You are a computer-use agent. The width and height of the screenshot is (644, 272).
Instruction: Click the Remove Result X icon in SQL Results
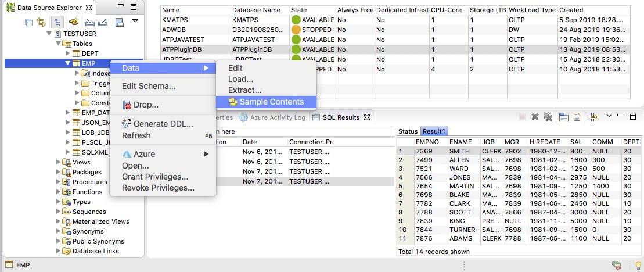coord(535,117)
